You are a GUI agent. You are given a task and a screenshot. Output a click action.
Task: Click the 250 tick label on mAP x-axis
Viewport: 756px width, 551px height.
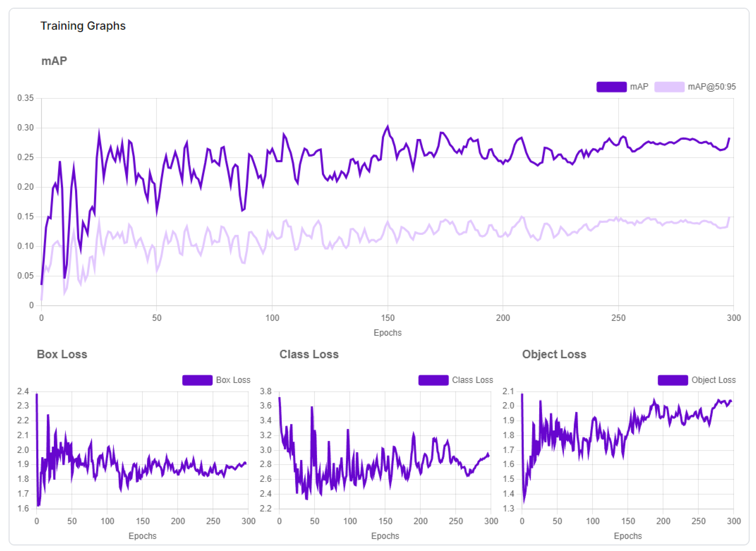tap(618, 318)
